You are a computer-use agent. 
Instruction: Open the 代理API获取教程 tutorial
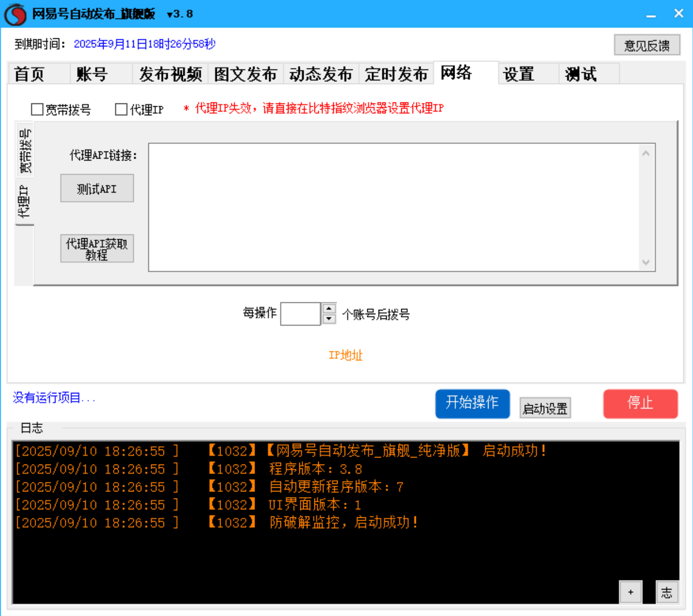click(x=97, y=248)
